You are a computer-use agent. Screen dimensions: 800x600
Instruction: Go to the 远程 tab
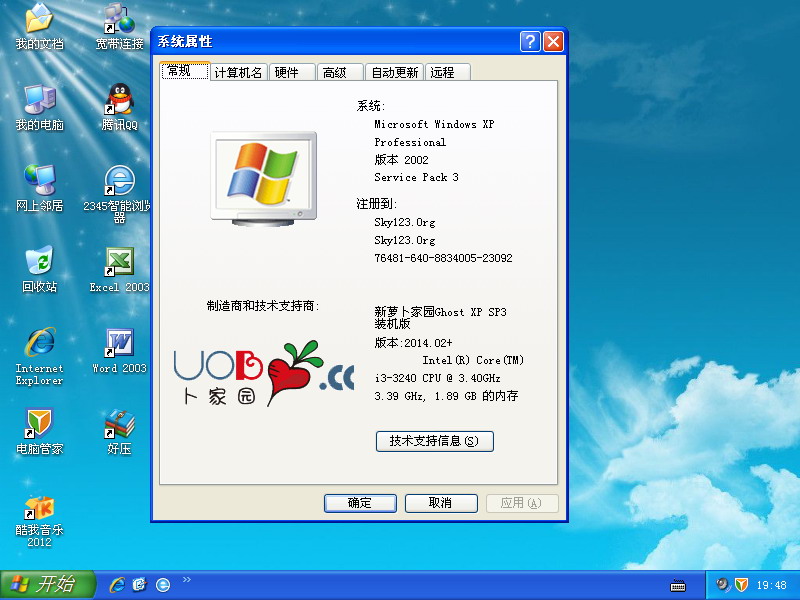442,73
